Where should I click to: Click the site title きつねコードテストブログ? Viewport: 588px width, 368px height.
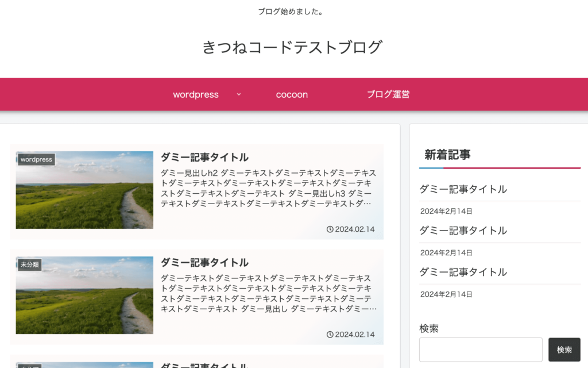click(x=292, y=47)
